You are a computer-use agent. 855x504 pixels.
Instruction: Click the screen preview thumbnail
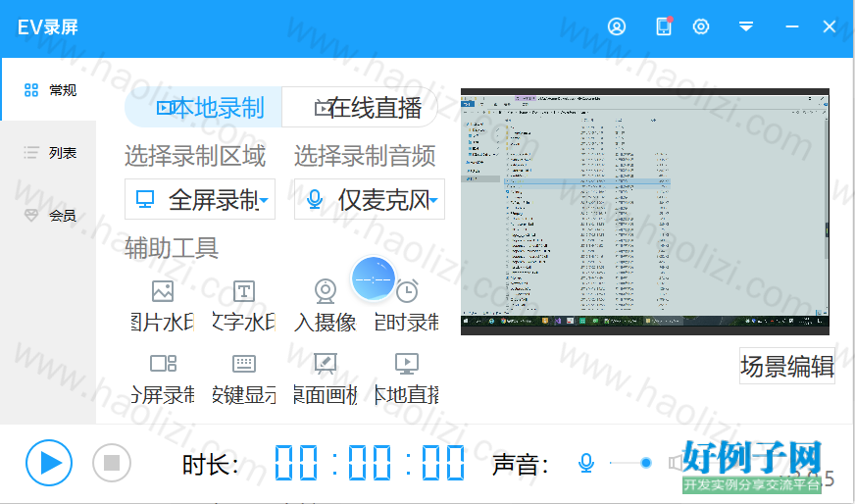644,212
